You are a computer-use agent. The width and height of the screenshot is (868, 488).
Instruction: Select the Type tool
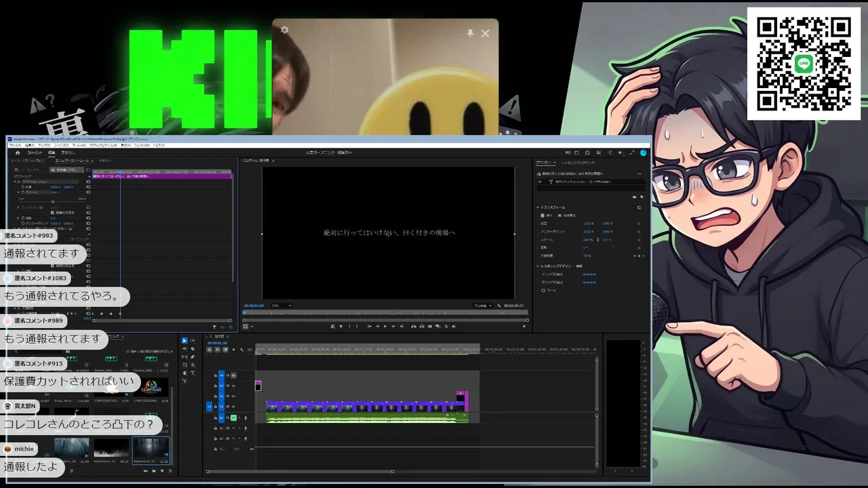pyautogui.click(x=193, y=373)
